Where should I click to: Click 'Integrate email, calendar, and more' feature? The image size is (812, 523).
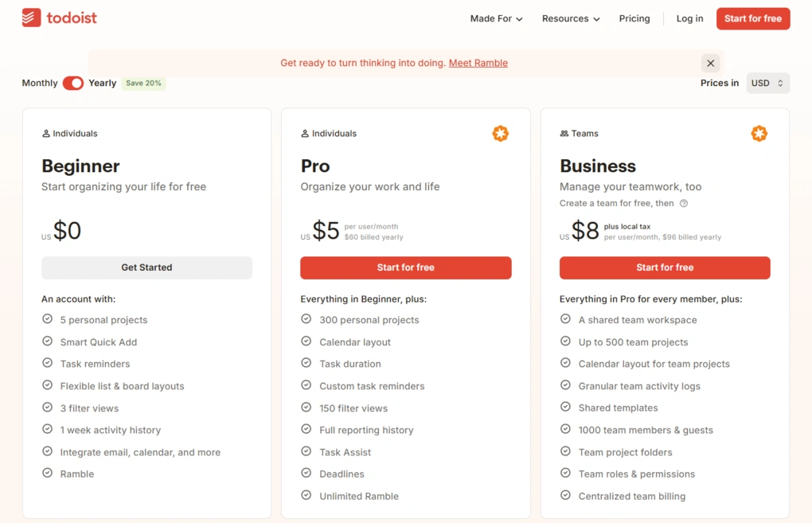pos(140,453)
